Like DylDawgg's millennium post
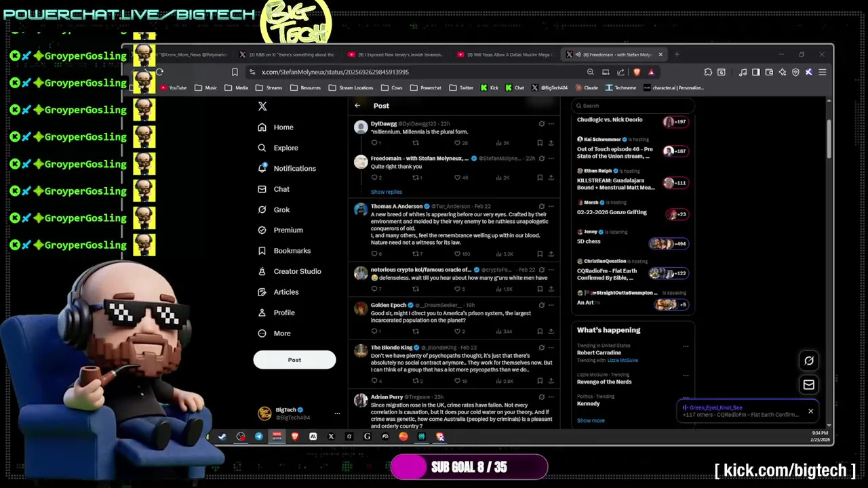The image size is (868, 488). coord(457,143)
